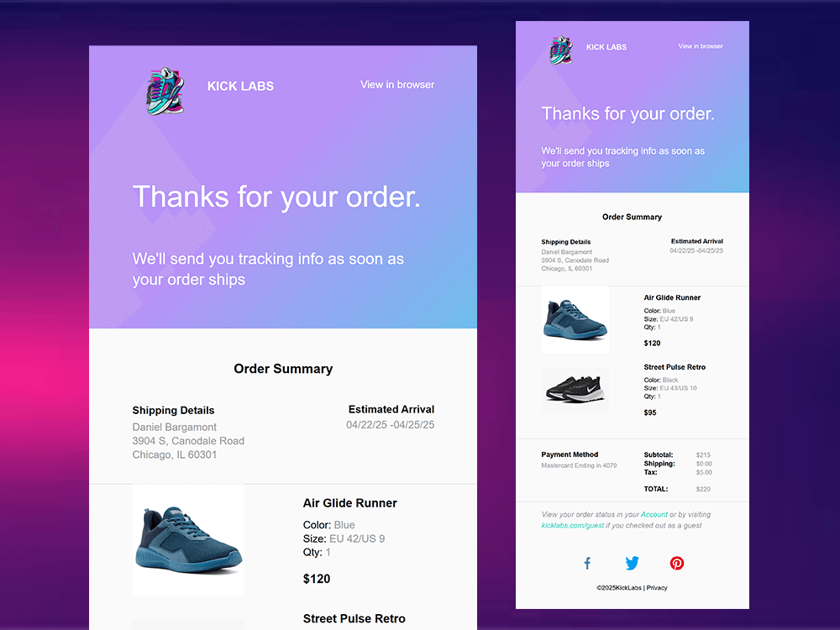Click the Privacy link in the footer
Image resolution: width=840 pixels, height=630 pixels.
point(657,588)
